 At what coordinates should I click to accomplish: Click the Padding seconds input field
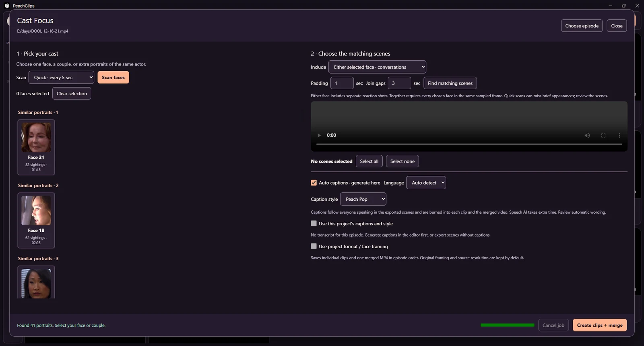coord(342,83)
